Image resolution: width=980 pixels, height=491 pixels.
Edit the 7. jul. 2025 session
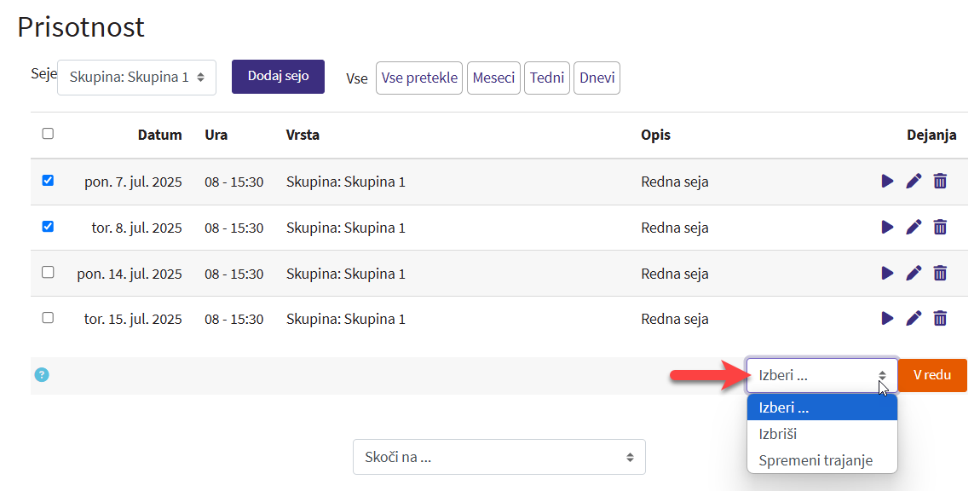[x=914, y=181]
